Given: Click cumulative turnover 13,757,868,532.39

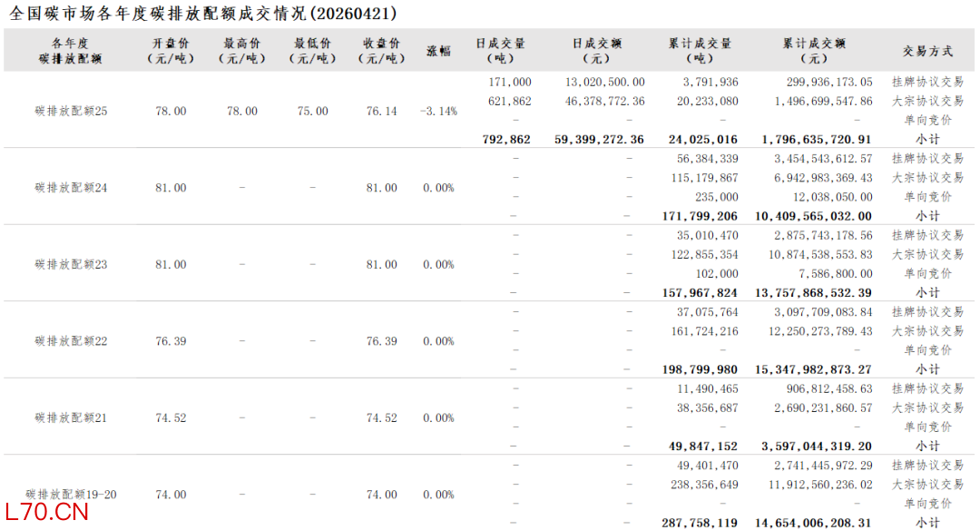Looking at the screenshot, I should point(813,292).
